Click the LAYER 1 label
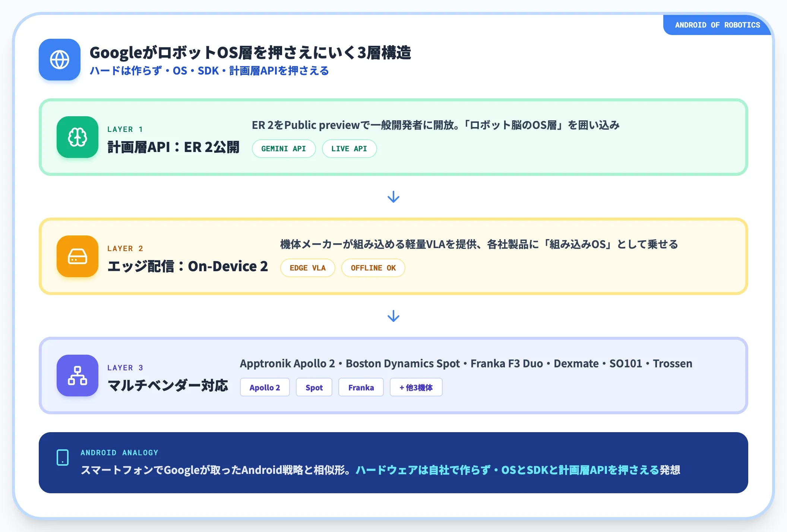Screen dimensions: 787x532 [x=125, y=129]
